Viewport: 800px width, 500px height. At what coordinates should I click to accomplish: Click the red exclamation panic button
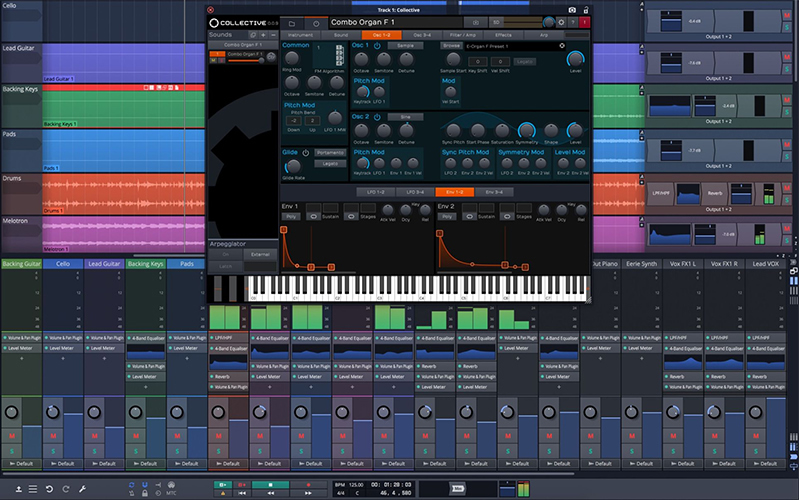(x=585, y=22)
